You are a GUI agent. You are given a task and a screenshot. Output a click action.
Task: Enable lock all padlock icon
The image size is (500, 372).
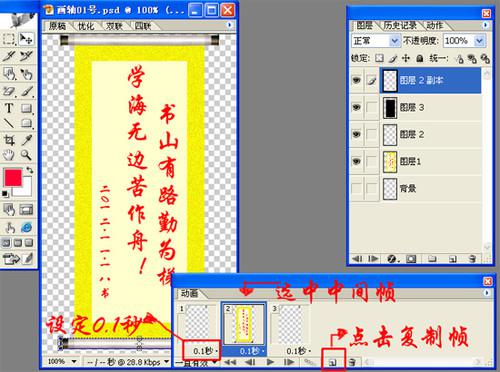click(x=420, y=59)
